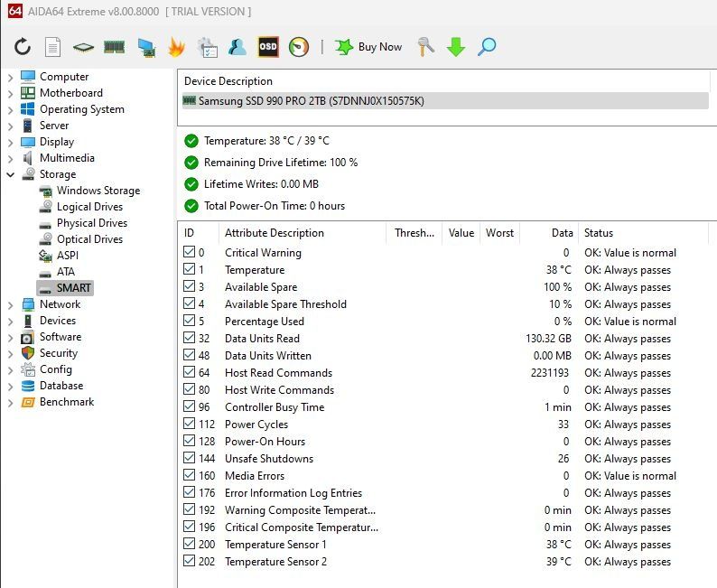Open Logical Drives page
717x588 pixels.
tap(89, 207)
